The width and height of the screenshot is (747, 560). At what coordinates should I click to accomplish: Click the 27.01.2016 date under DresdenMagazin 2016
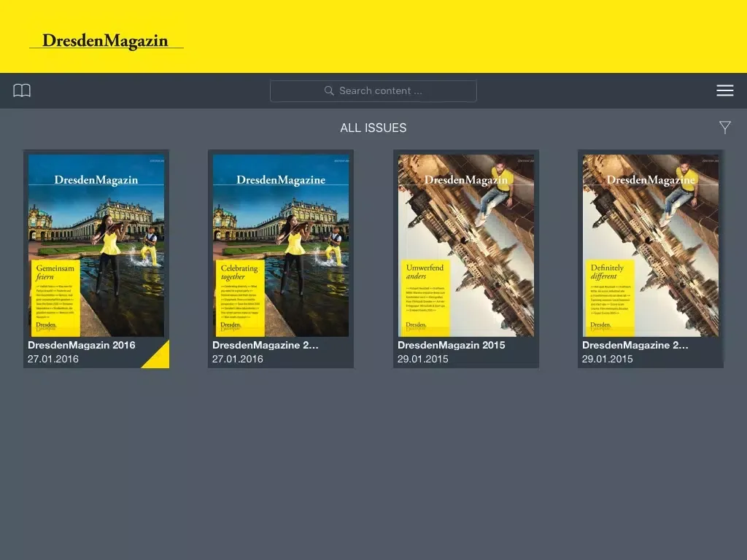tap(53, 359)
